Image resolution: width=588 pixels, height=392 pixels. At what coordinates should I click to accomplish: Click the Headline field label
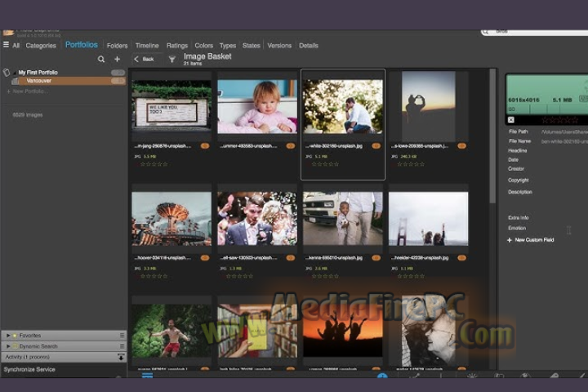tap(518, 150)
